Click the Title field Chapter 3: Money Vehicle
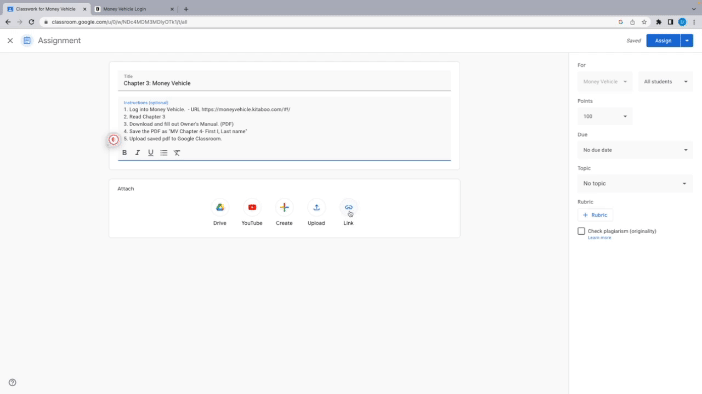702x394 pixels. point(284,81)
